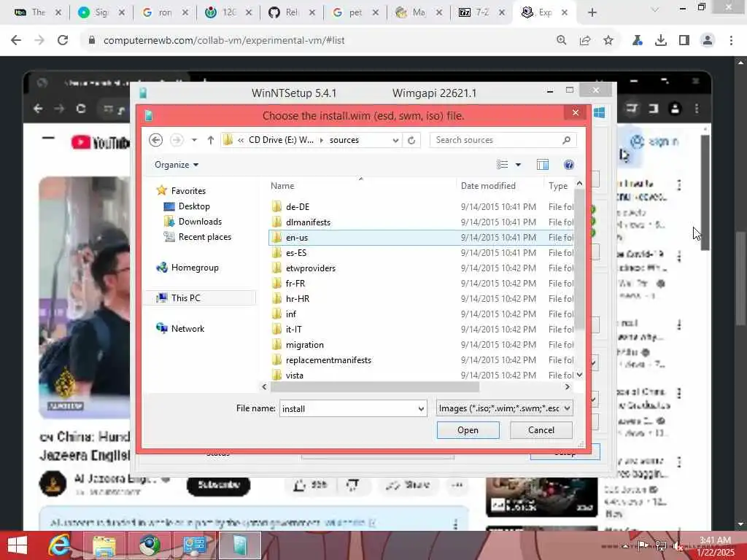Sort by the Type column
This screenshot has width=747, height=560.
pyautogui.click(x=558, y=186)
